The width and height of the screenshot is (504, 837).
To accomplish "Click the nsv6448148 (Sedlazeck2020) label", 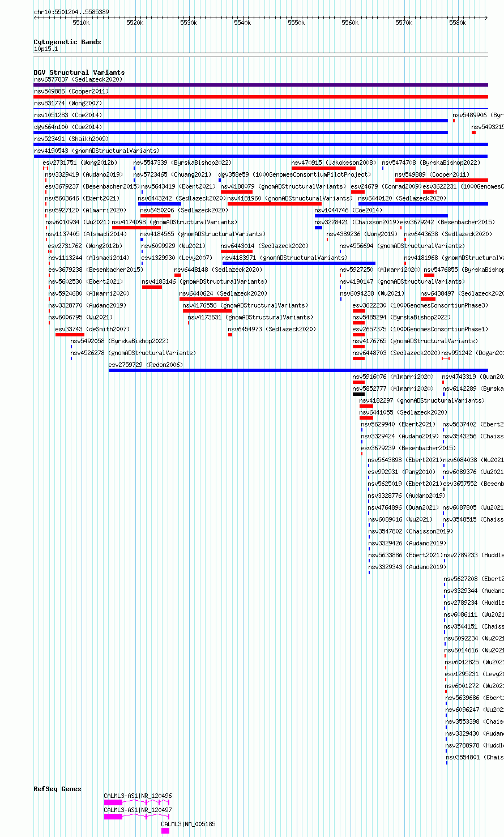I will pos(218,270).
